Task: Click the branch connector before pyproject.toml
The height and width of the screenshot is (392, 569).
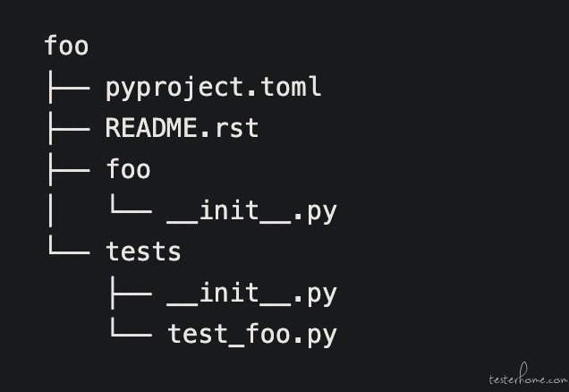Action: 67,88
